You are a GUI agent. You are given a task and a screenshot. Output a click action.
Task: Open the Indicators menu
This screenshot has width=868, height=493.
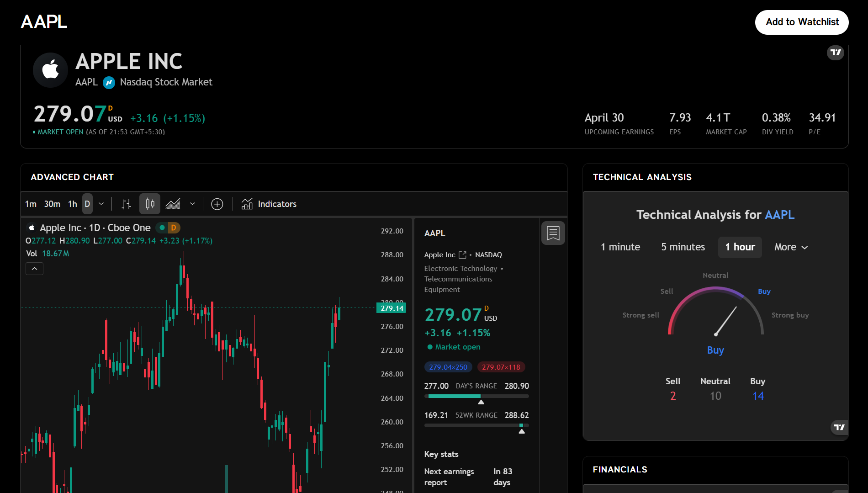(269, 204)
